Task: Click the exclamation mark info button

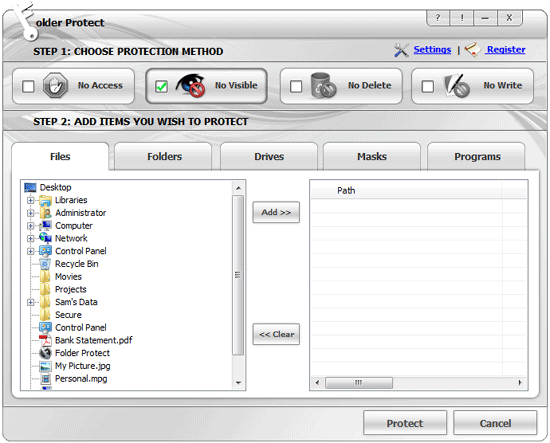Action: pyautogui.click(x=462, y=18)
